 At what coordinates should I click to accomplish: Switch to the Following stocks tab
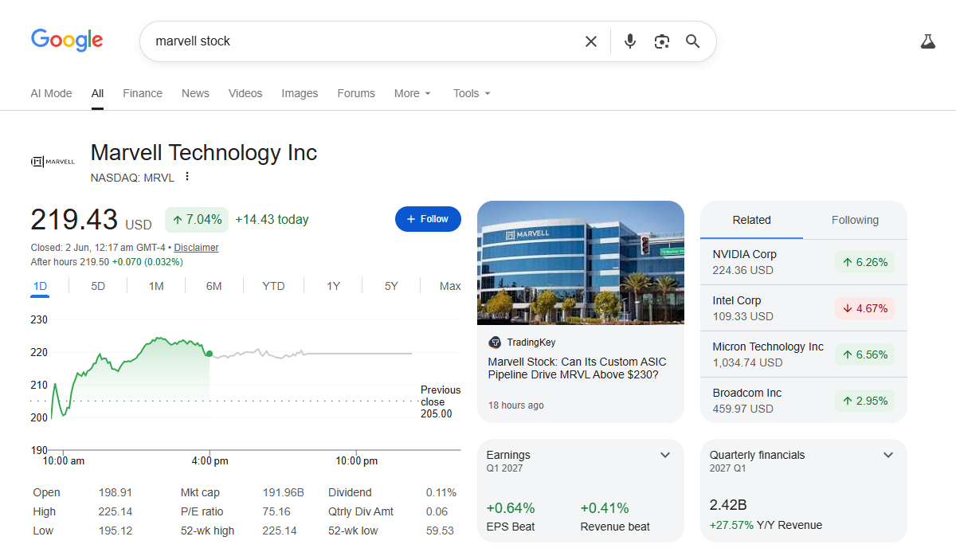[855, 220]
